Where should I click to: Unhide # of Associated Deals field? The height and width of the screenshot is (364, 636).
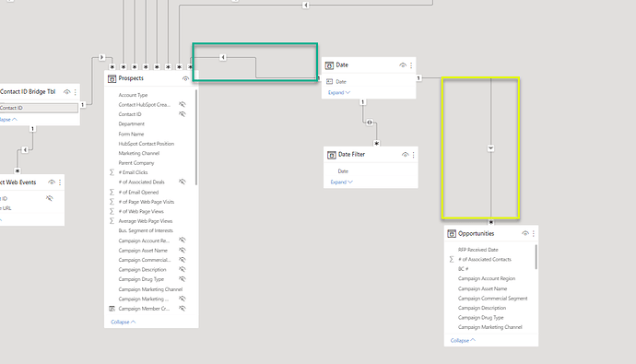click(183, 182)
